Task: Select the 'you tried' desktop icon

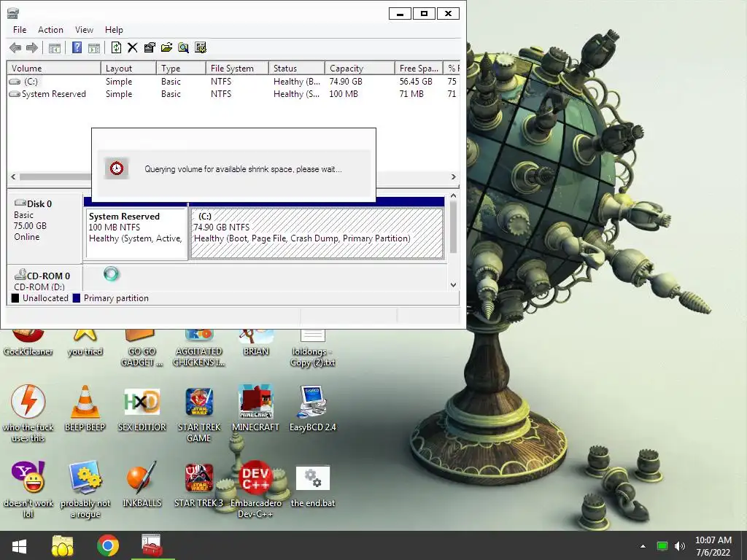Action: click(x=85, y=343)
